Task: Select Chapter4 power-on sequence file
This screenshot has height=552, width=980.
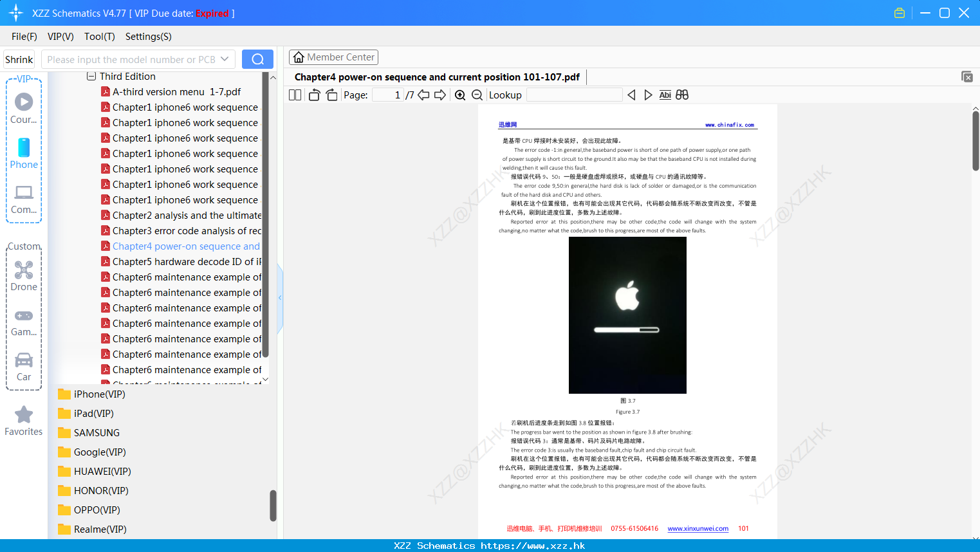Action: (181, 246)
